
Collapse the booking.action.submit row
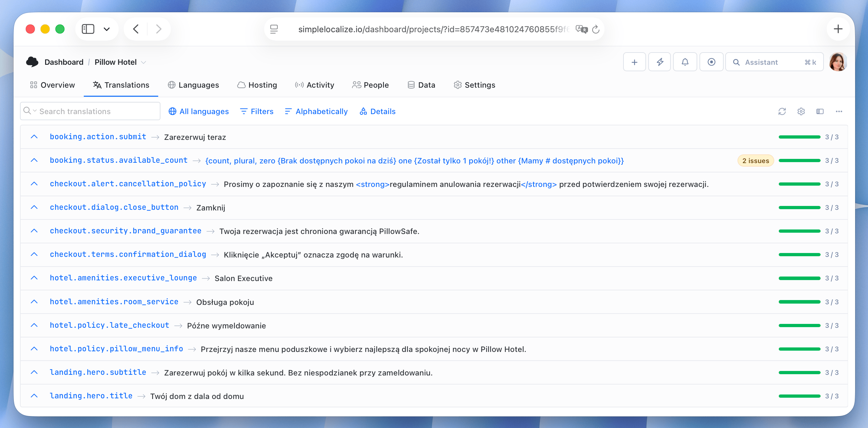pyautogui.click(x=34, y=137)
